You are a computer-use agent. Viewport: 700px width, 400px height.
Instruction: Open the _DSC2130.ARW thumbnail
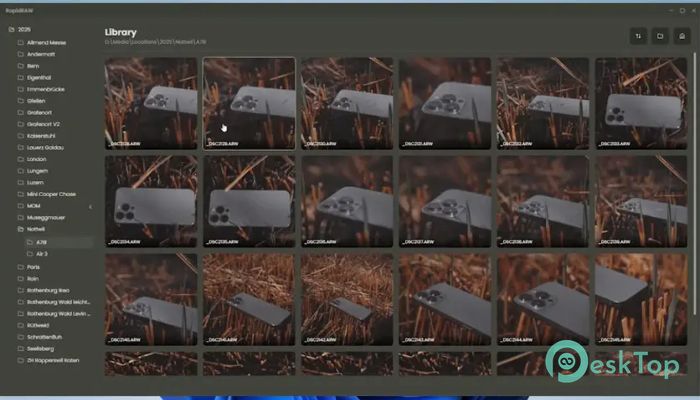[347, 103]
